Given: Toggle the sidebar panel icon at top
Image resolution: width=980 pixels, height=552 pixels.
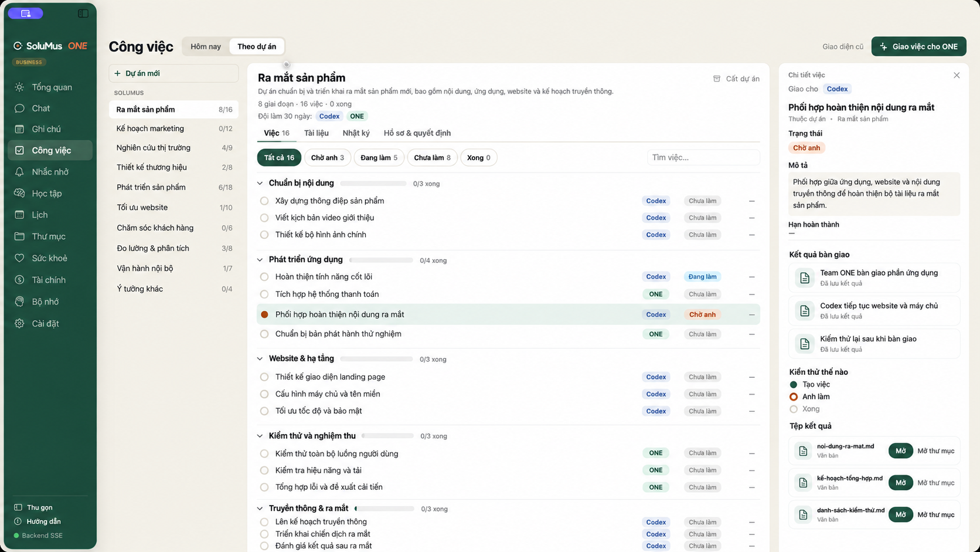Looking at the screenshot, I should (x=83, y=13).
